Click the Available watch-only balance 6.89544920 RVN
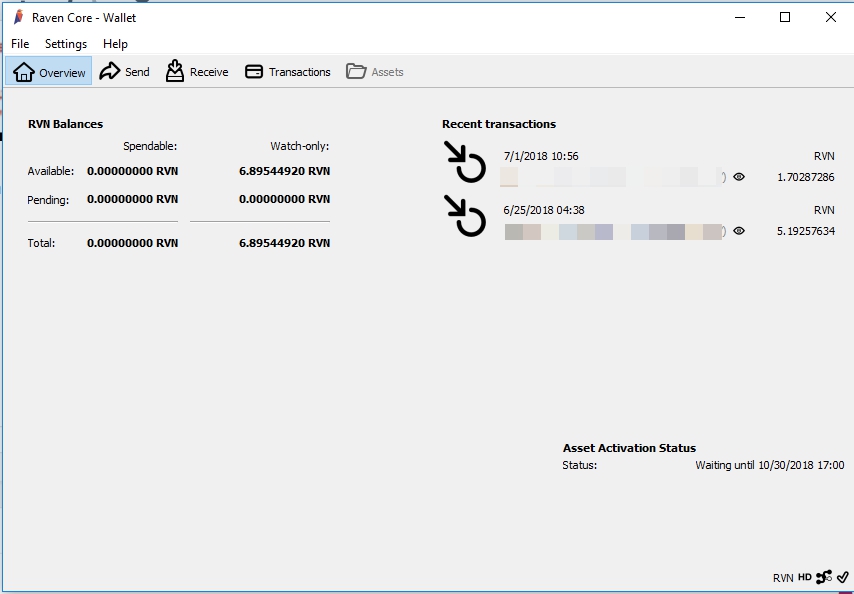This screenshot has height=594, width=854. (x=284, y=171)
